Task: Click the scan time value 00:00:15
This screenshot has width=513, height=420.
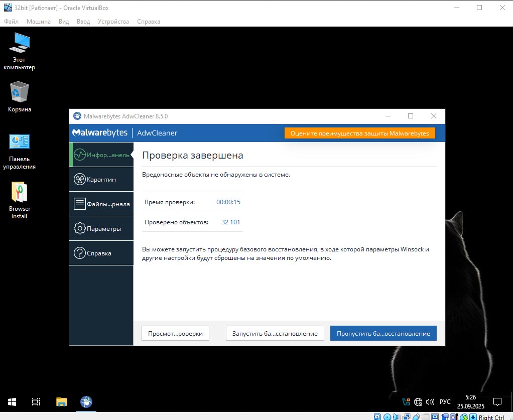Action: pyautogui.click(x=228, y=202)
